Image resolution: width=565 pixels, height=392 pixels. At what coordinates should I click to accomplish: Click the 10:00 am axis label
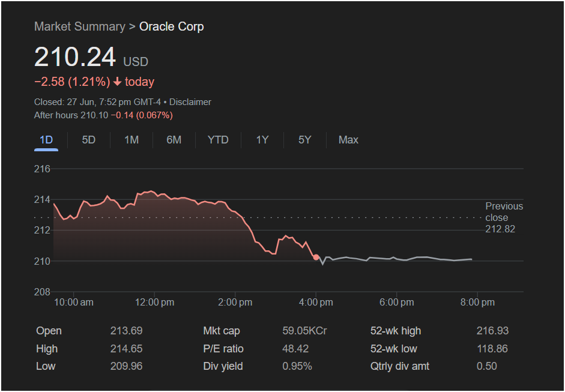point(73,303)
